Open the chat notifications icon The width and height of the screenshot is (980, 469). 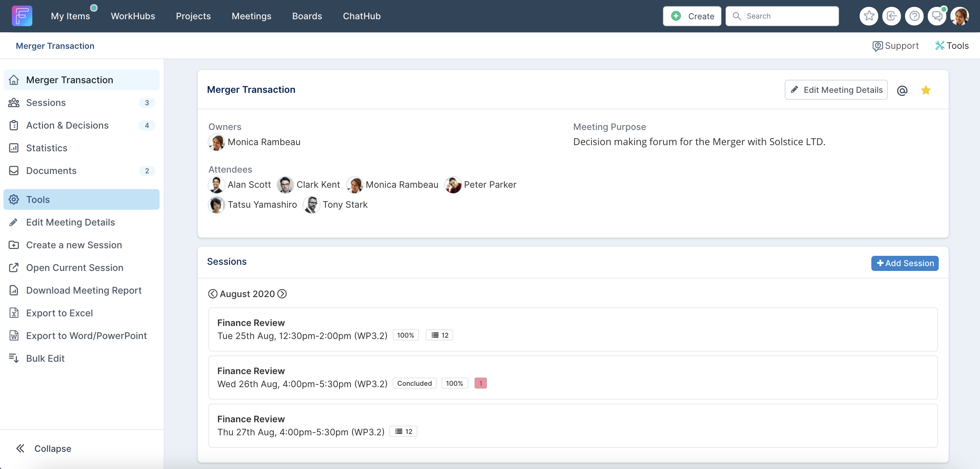tap(937, 16)
